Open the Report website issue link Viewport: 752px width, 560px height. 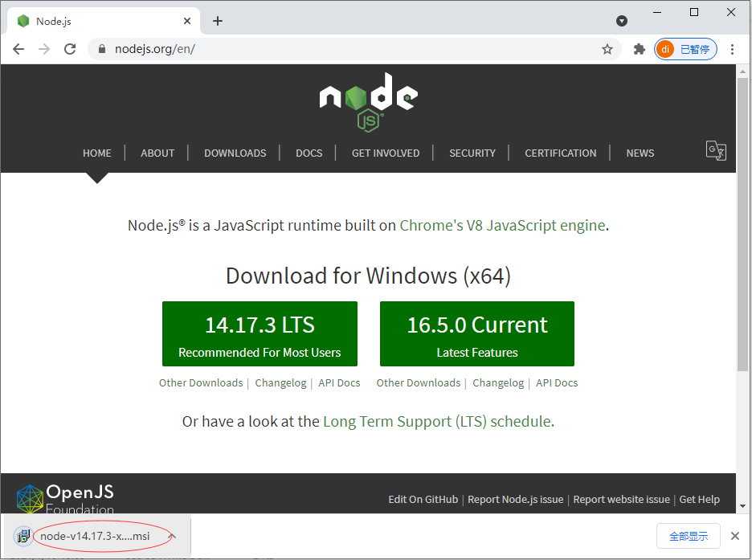point(622,500)
